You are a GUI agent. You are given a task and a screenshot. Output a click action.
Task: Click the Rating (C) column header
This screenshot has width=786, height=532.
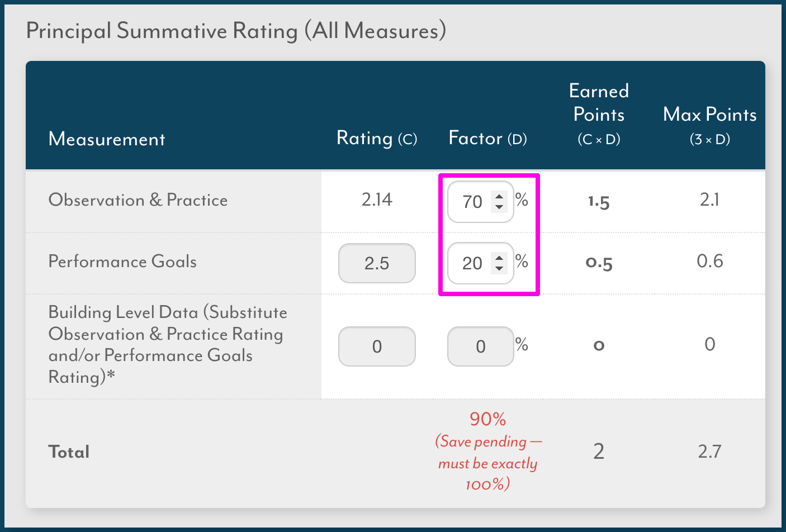377,138
